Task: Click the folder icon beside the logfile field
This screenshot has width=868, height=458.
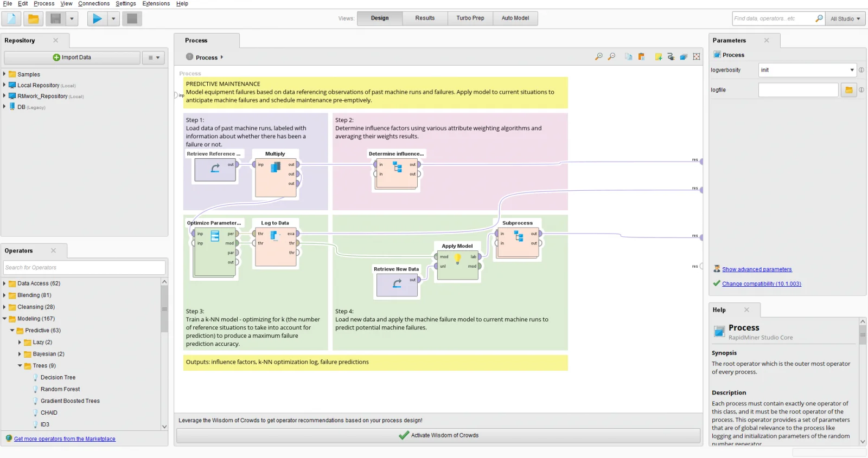Action: [x=848, y=90]
